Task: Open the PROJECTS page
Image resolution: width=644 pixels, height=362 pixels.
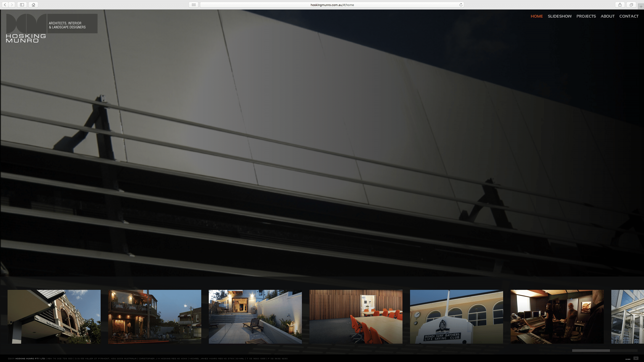Action: [586, 16]
